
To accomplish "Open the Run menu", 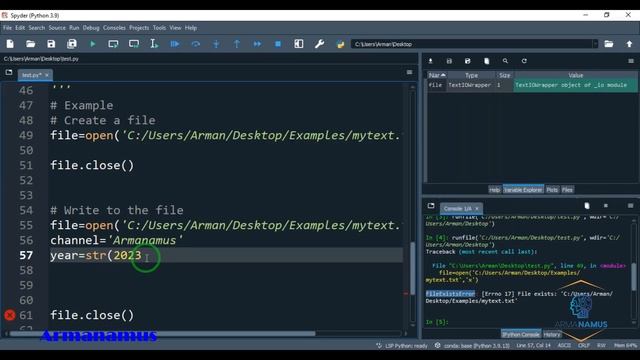I will tap(74, 28).
